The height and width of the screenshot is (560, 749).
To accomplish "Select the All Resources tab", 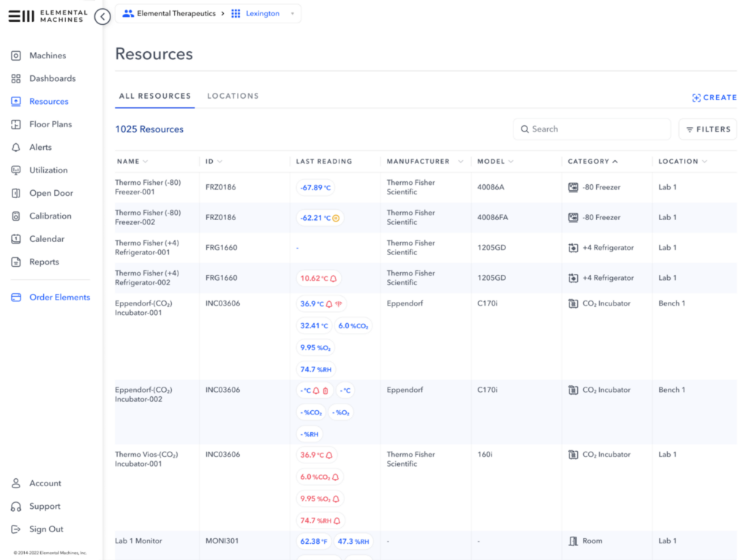I will click(155, 96).
